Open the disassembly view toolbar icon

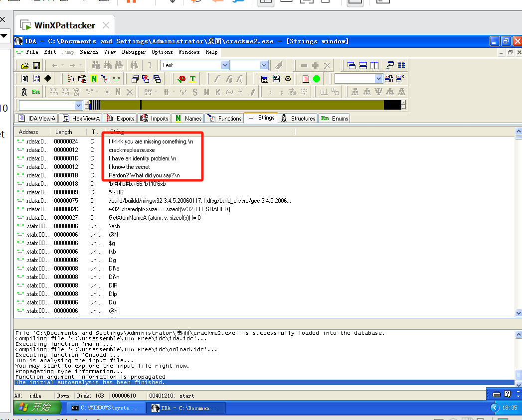(x=25, y=79)
